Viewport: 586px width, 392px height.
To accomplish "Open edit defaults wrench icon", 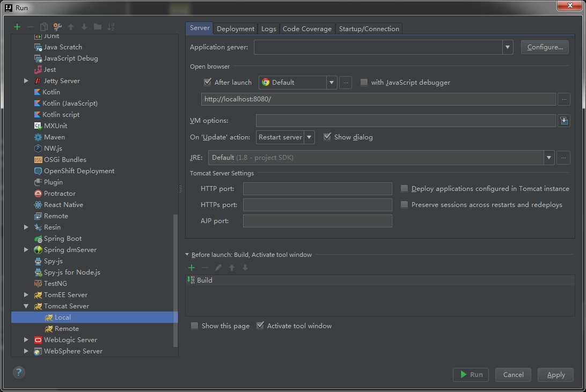I will point(57,26).
